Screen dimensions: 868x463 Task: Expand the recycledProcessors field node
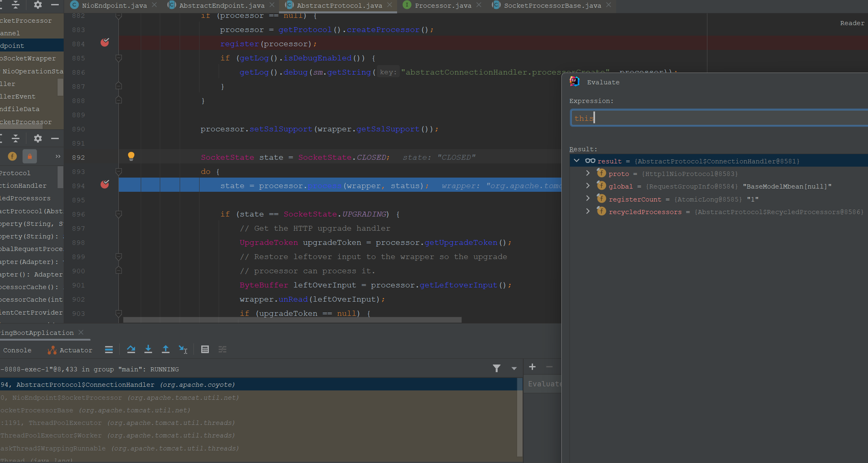pyautogui.click(x=588, y=211)
